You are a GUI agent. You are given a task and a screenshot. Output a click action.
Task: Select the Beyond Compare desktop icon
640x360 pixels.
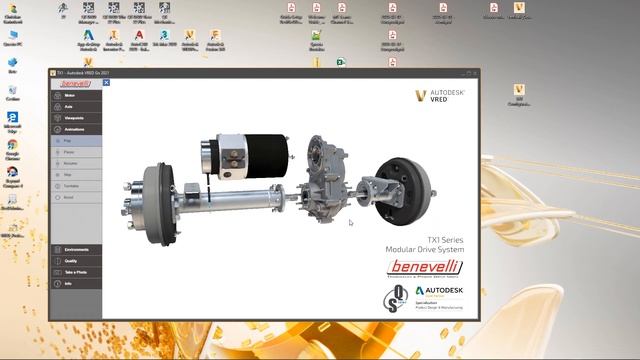(13, 177)
